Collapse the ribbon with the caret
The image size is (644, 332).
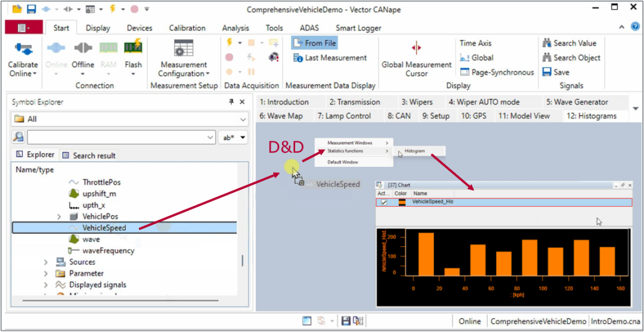pyautogui.click(x=623, y=27)
